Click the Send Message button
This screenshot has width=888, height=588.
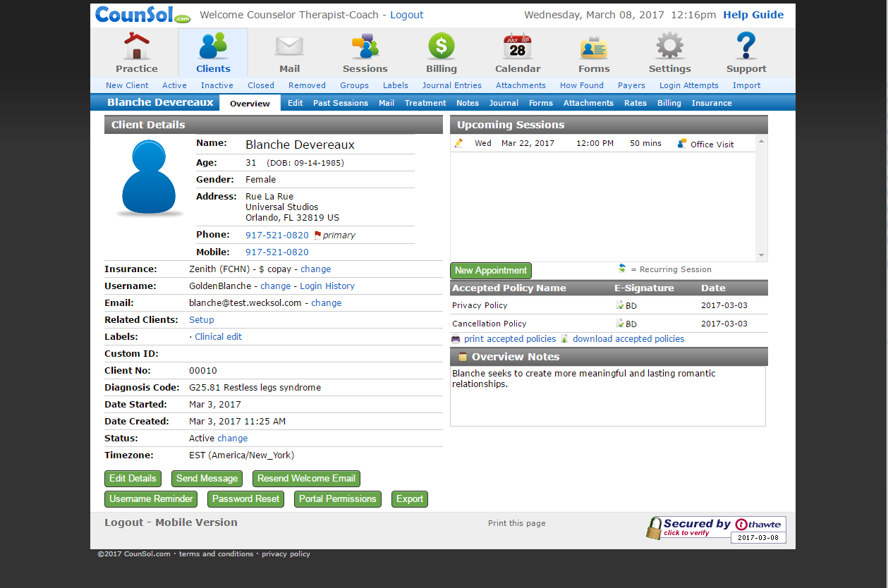click(207, 479)
